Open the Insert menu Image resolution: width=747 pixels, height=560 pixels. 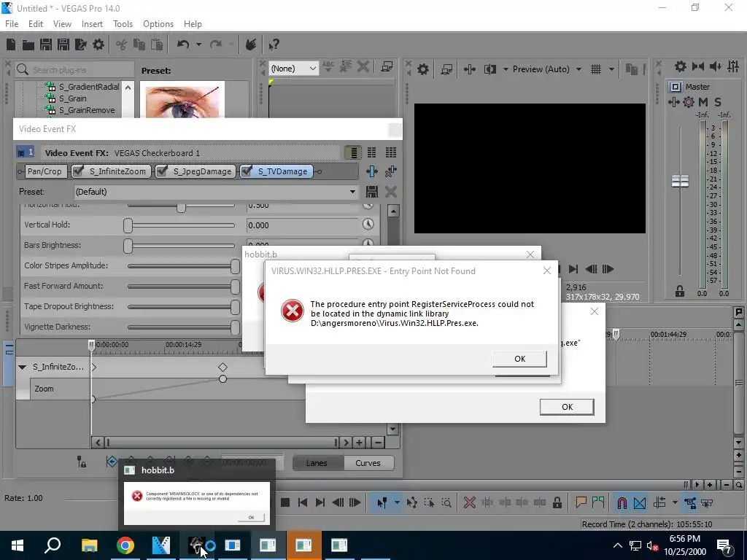click(92, 24)
